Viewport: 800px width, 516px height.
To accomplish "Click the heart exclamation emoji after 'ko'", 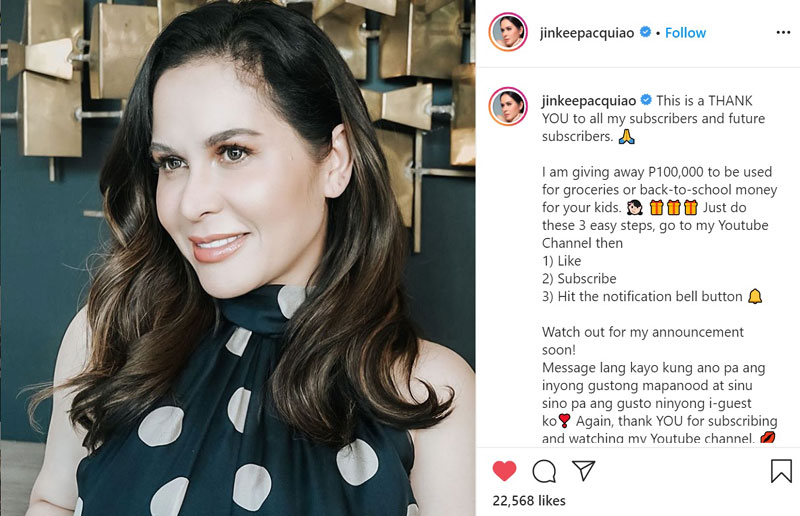I will (x=564, y=421).
